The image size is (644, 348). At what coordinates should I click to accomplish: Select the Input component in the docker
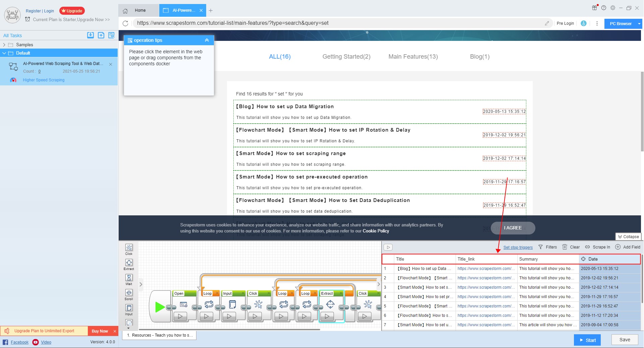coord(129,309)
